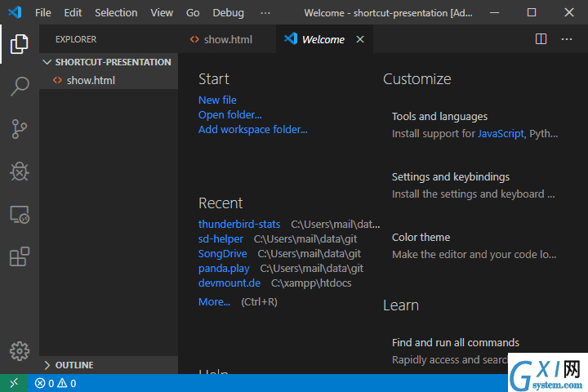Open recent thunderbird-stats project
588x392 pixels.
click(239, 225)
